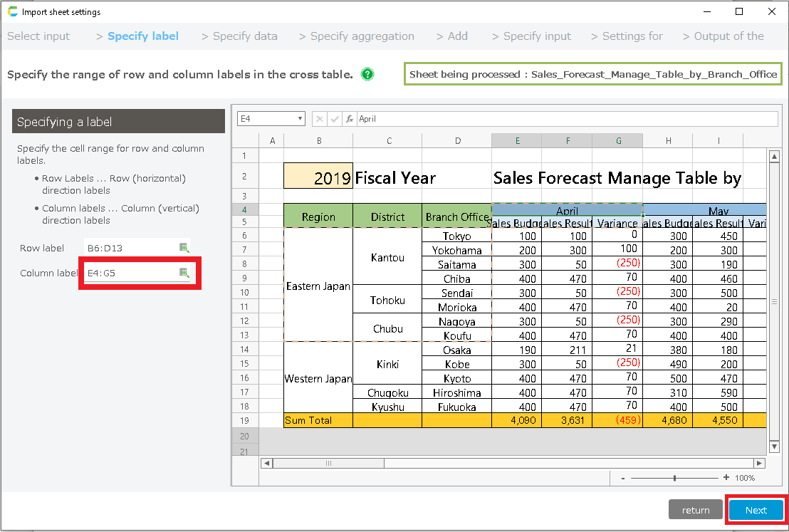Open the cell name box dropdown
Screen dimensions: 789x532
(301, 119)
